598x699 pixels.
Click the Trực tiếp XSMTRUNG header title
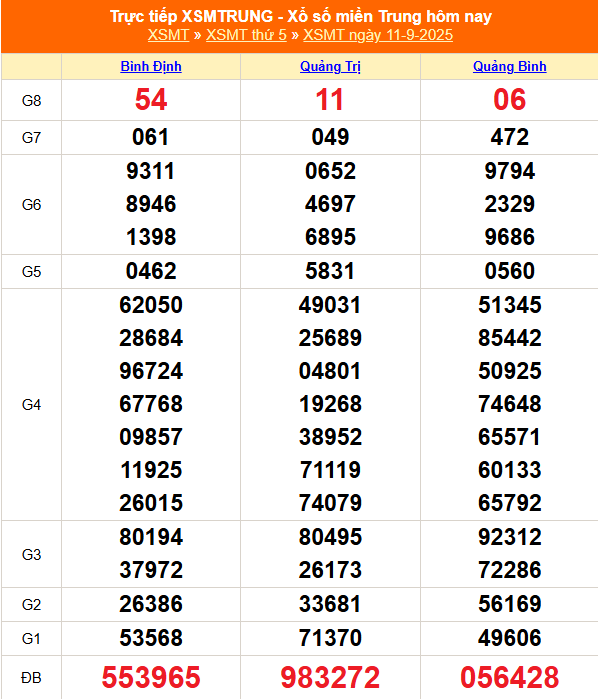[x=301, y=16]
